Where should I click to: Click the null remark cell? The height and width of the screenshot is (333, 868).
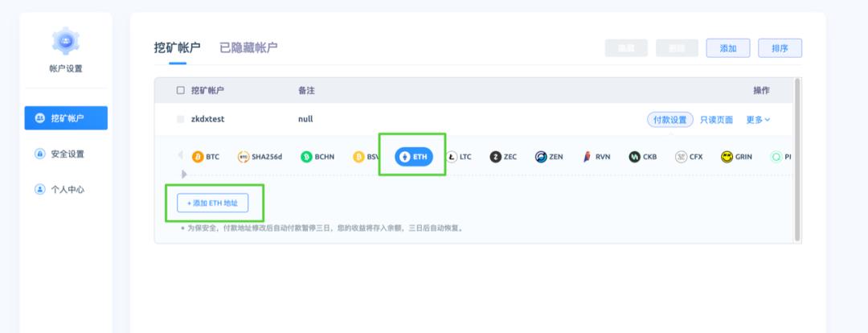point(305,119)
